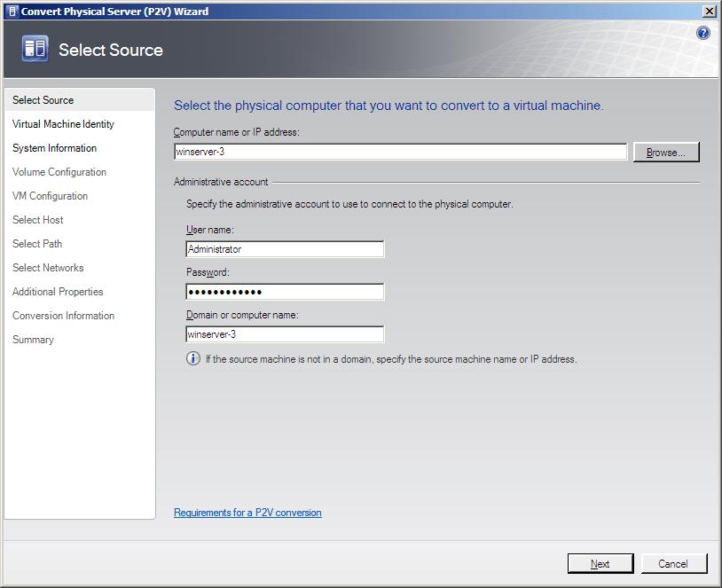
Task: Click the P2V wizard title bar icon
Action: [x=12, y=12]
